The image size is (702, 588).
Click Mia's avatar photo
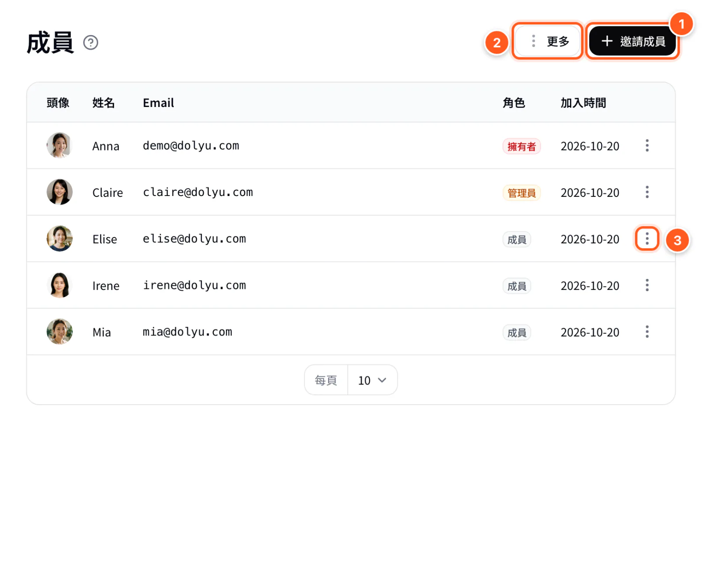pos(60,331)
